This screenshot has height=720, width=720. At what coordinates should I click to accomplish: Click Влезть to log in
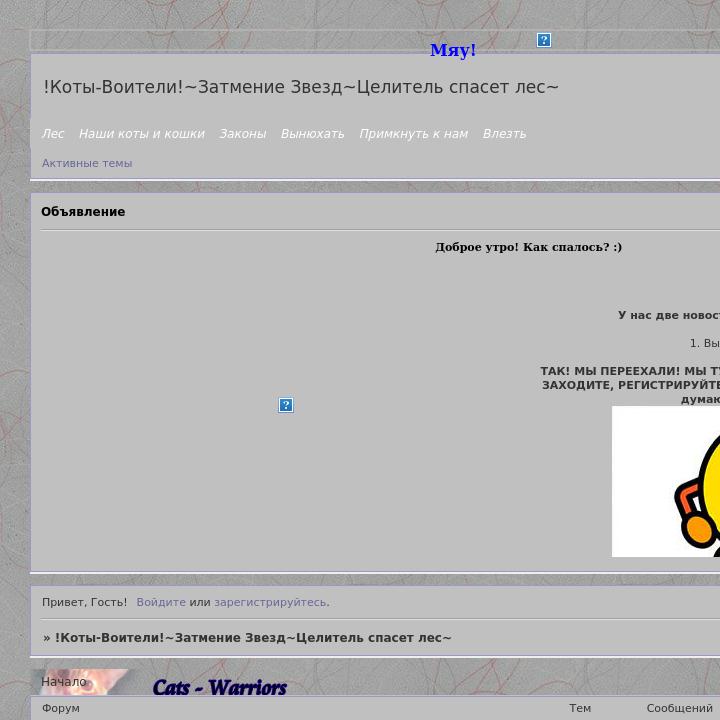click(x=504, y=134)
